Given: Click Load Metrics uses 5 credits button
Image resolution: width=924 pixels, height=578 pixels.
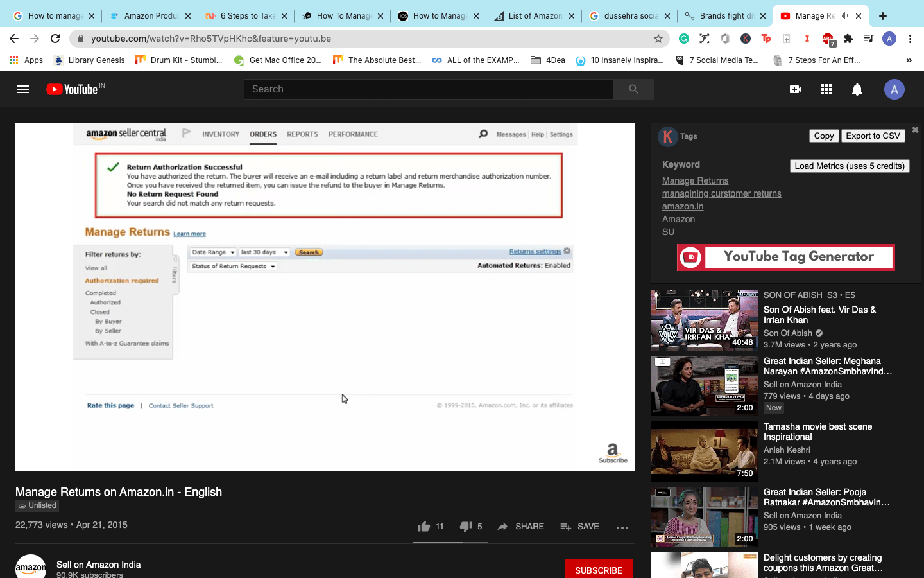Looking at the screenshot, I should (x=849, y=166).
